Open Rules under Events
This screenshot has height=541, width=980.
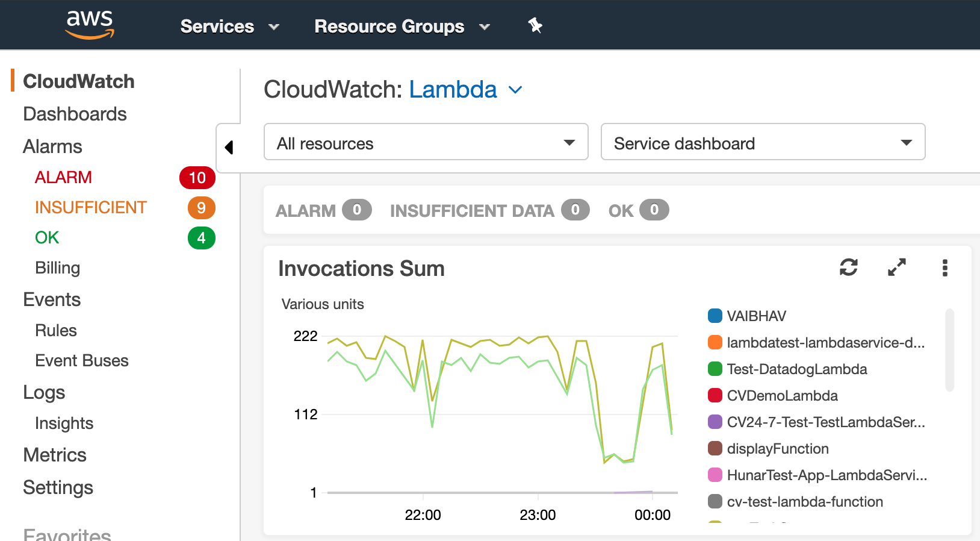point(56,330)
